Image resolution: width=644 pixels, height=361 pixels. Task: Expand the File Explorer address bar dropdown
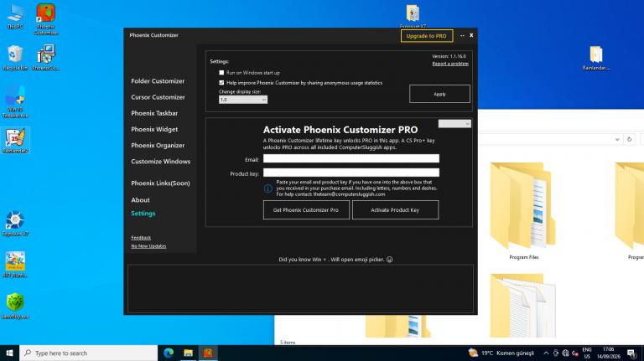coord(617,140)
